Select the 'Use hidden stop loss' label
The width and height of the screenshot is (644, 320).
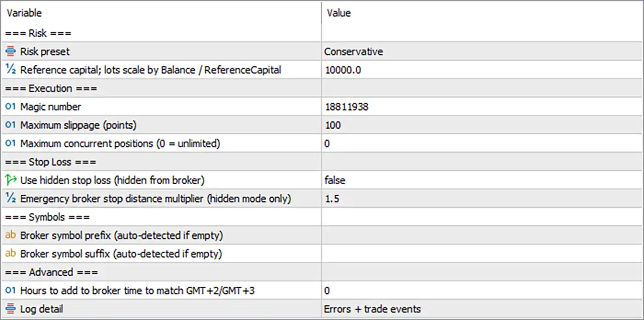(112, 180)
